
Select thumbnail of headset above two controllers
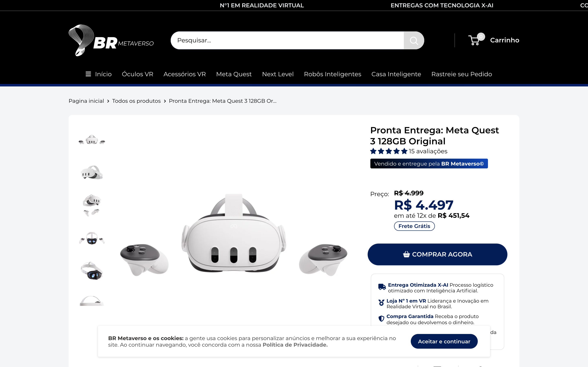(92, 205)
